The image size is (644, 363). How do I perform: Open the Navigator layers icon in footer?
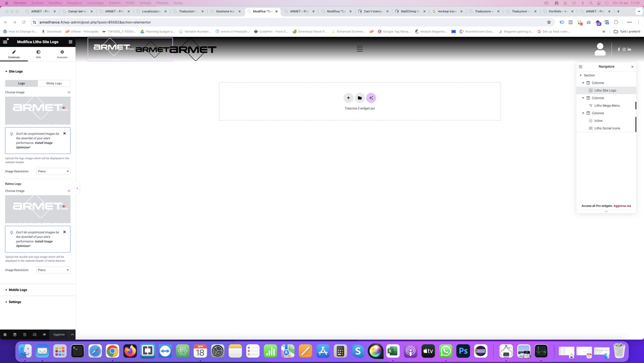tap(15, 335)
